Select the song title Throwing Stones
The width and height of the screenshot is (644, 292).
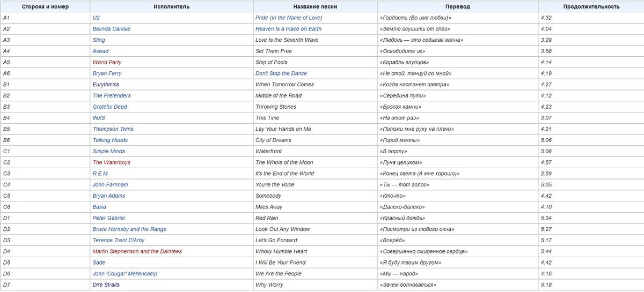coord(276,107)
